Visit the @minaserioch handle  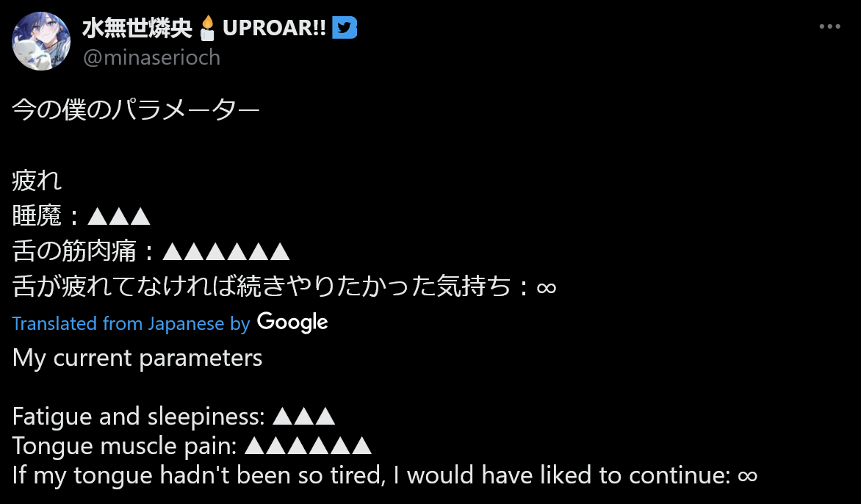(x=151, y=57)
